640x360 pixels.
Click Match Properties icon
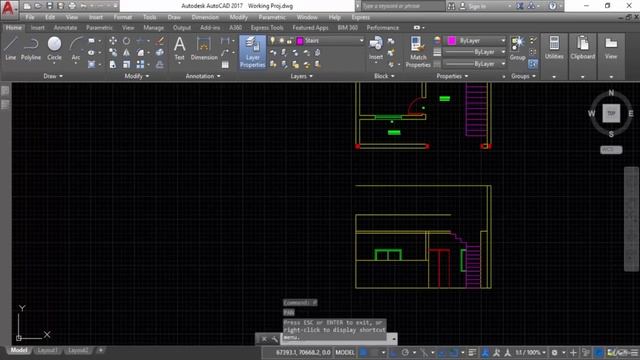pos(418,52)
